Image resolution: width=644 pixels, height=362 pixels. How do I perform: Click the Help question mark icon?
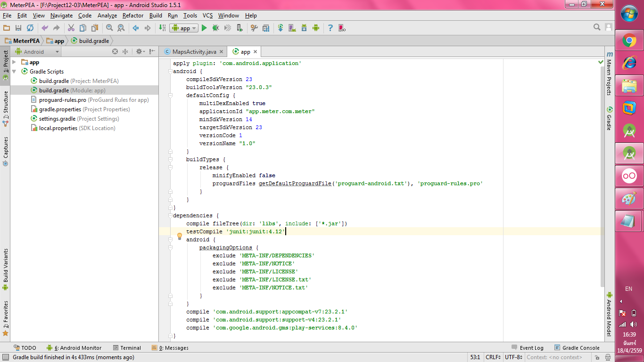coord(330,28)
